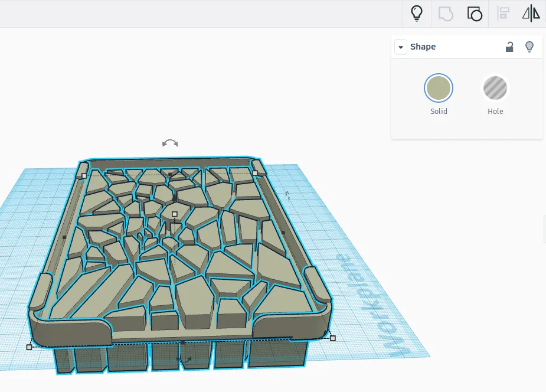The width and height of the screenshot is (546, 392).
Task: Click the Align tool icon
Action: (504, 14)
